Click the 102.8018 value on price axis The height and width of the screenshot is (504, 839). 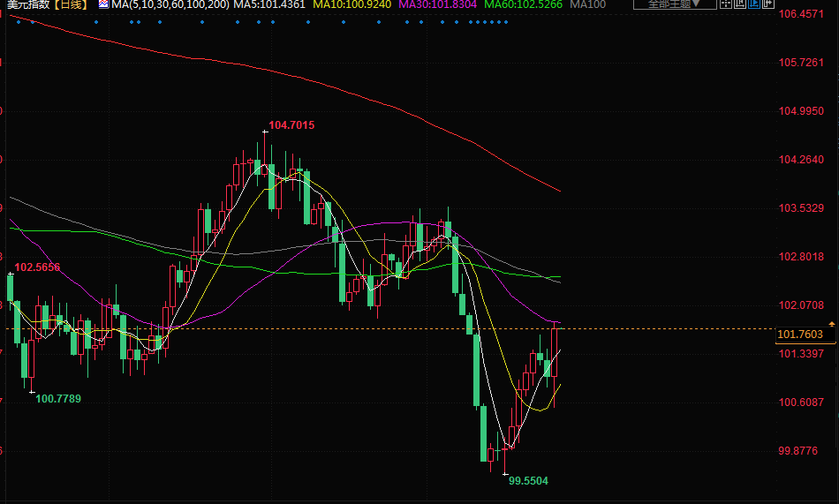[801, 257]
